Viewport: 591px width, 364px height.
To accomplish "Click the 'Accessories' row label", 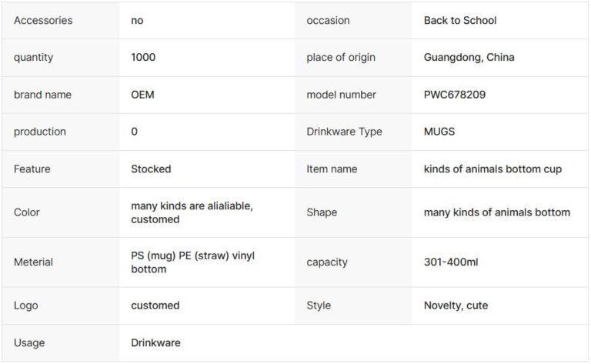I will (43, 21).
